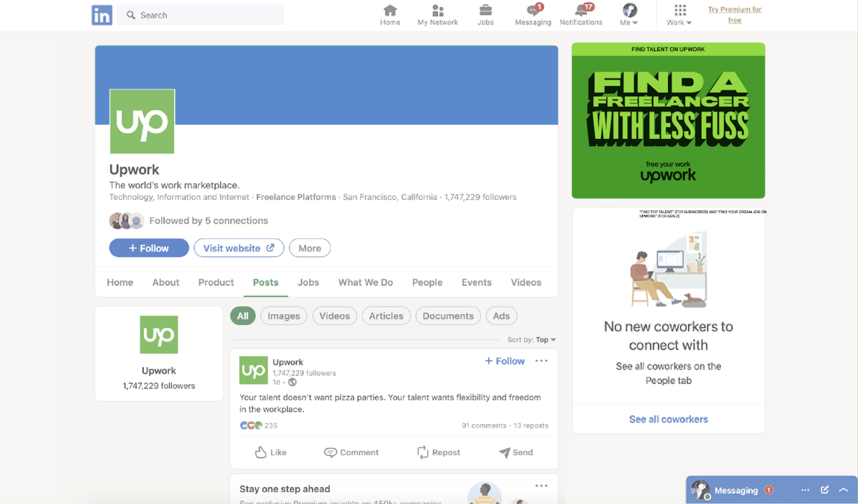Click Visit website button

point(239,248)
